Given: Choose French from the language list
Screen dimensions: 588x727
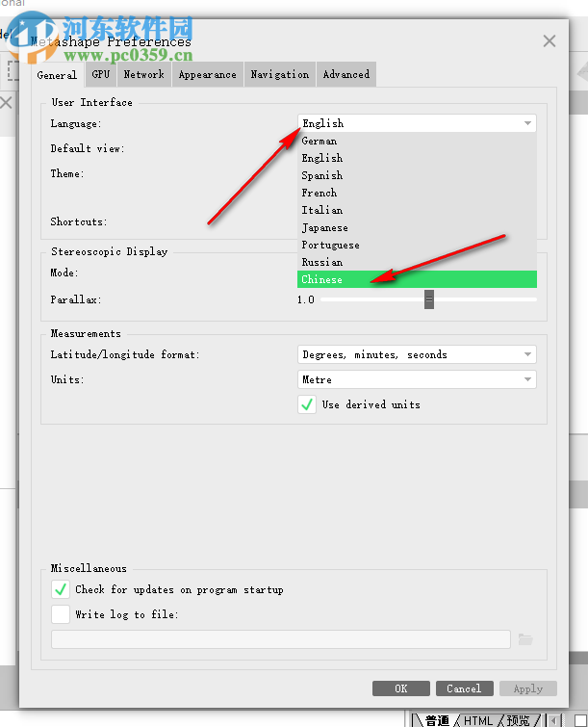Looking at the screenshot, I should [x=417, y=193].
